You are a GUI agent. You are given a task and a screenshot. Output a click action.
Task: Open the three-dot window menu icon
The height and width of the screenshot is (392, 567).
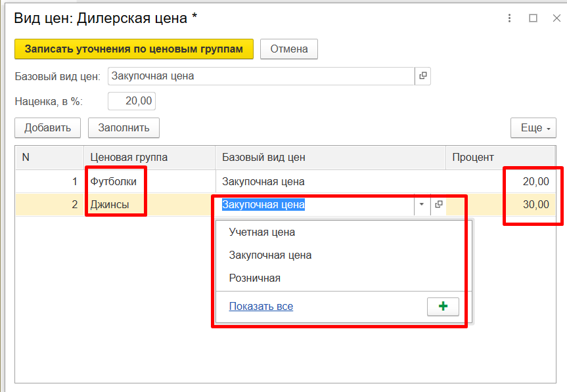[x=510, y=18]
